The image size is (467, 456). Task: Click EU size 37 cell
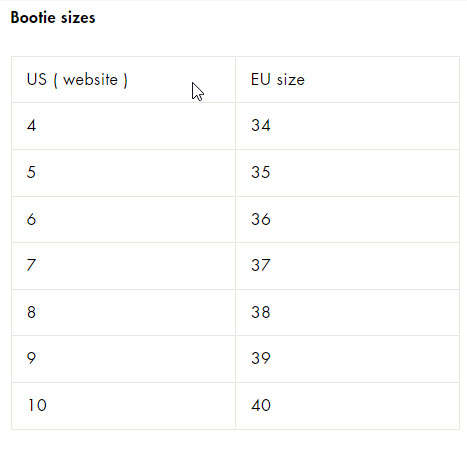click(348, 266)
